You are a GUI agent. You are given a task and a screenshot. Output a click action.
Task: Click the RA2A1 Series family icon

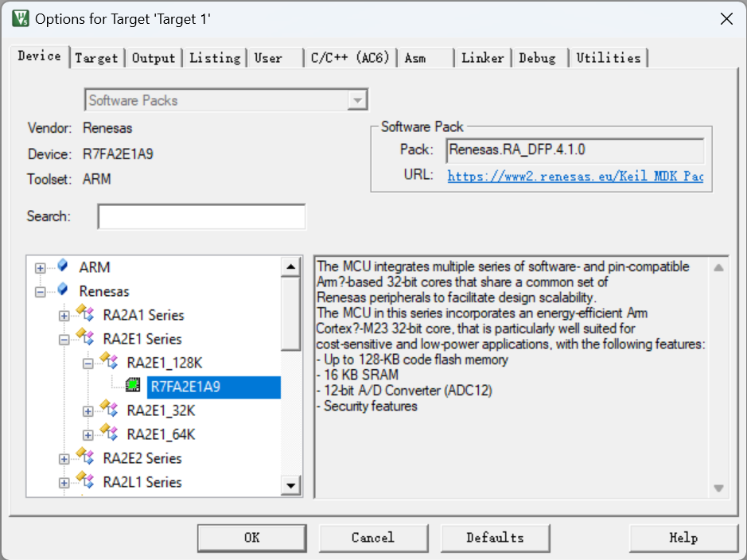(85, 313)
